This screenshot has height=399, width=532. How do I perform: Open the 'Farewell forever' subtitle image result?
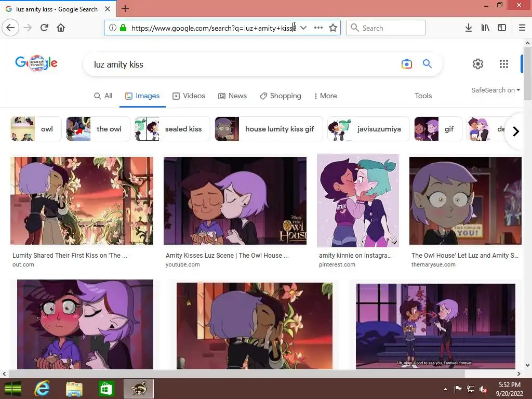click(x=435, y=326)
